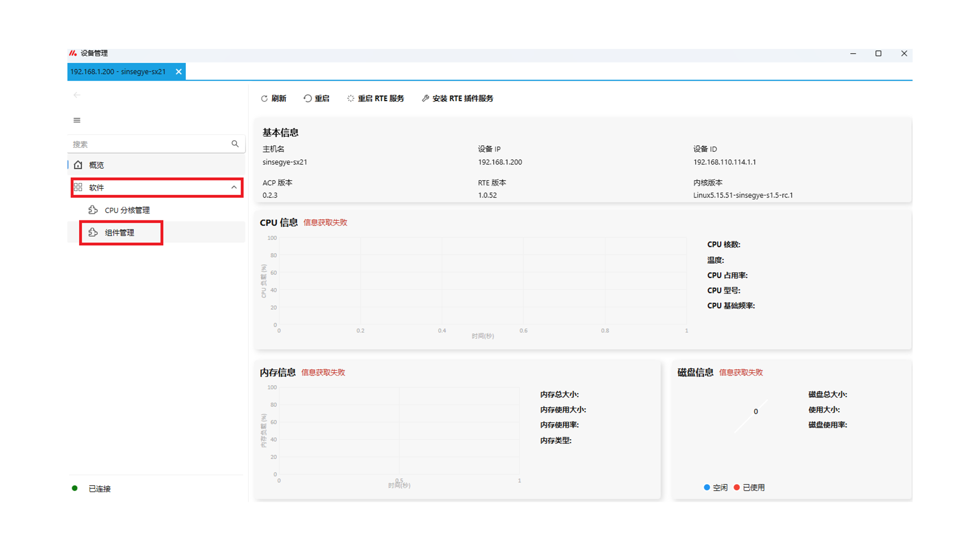Click the search magnifier icon
Image resolution: width=980 pixels, height=551 pixels.
[235, 144]
